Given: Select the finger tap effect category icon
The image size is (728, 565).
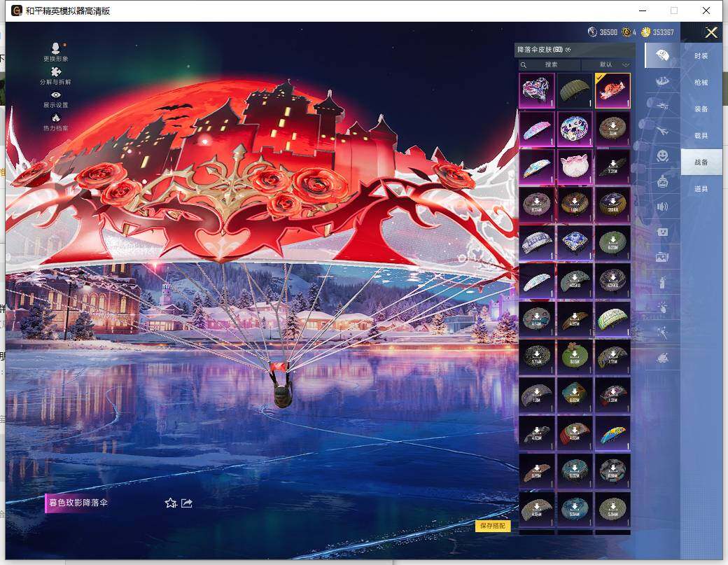Looking at the screenshot, I should (x=662, y=307).
